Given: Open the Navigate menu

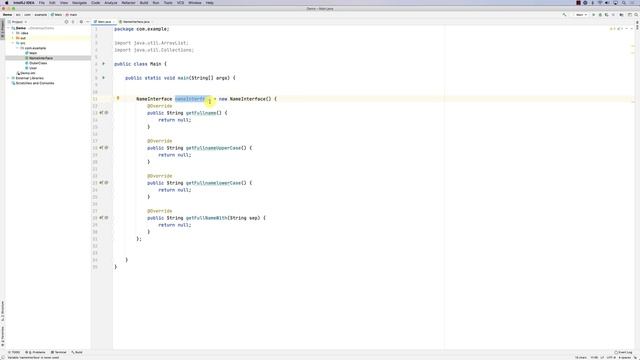Looking at the screenshot, I should tap(79, 3).
